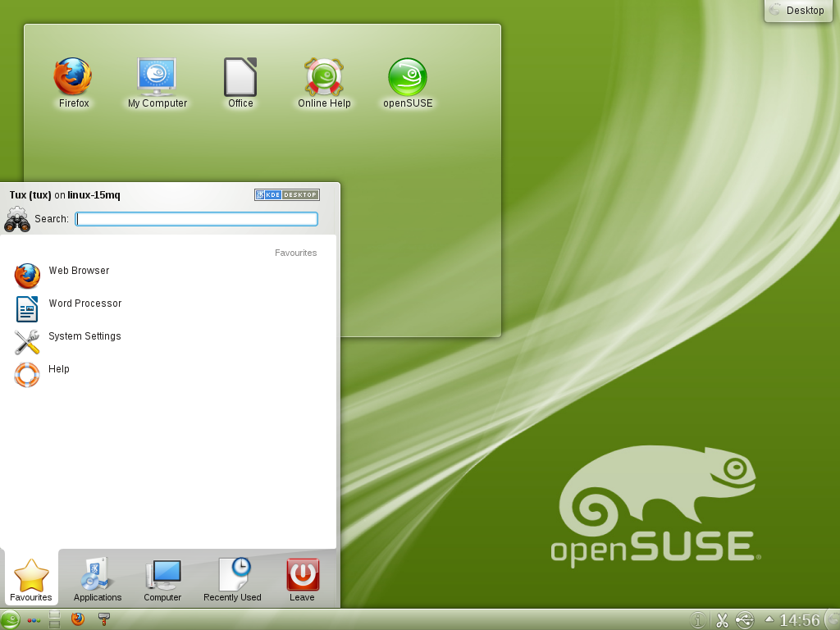Open activities icon with colored dots

coord(34,620)
